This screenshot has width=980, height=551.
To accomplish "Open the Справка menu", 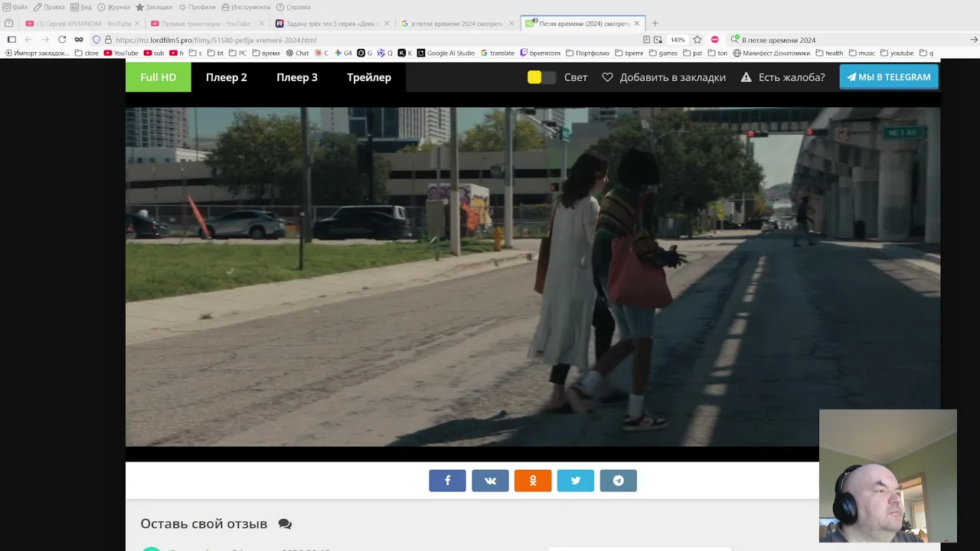I will point(293,7).
